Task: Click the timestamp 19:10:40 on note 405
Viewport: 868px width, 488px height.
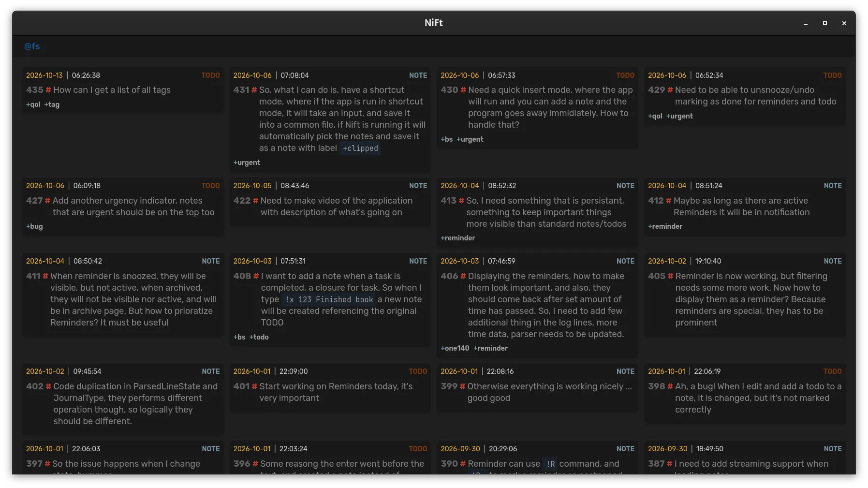Action: [x=708, y=261]
